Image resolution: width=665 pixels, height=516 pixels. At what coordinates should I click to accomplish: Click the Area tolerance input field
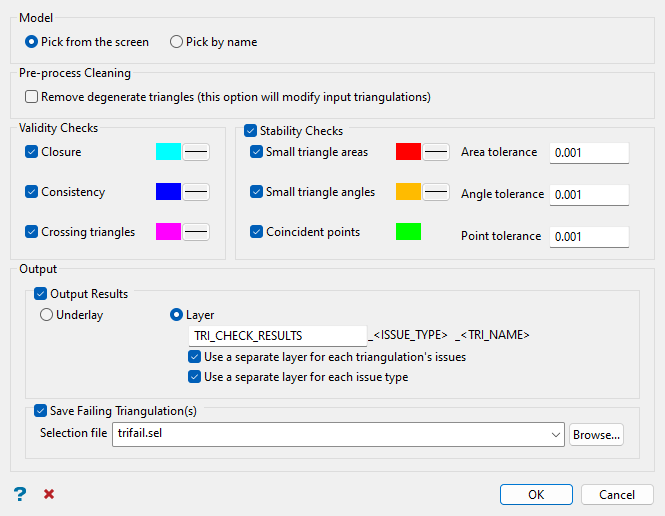click(589, 153)
